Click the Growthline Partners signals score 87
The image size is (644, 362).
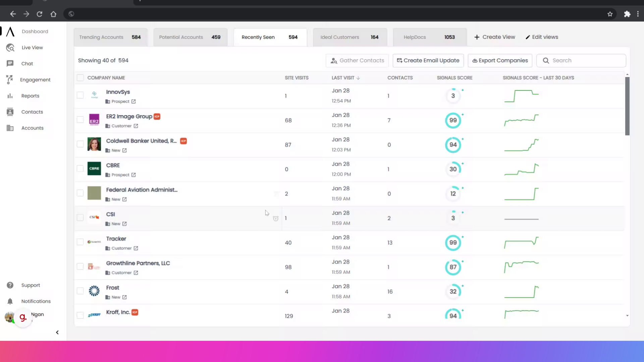point(453,267)
